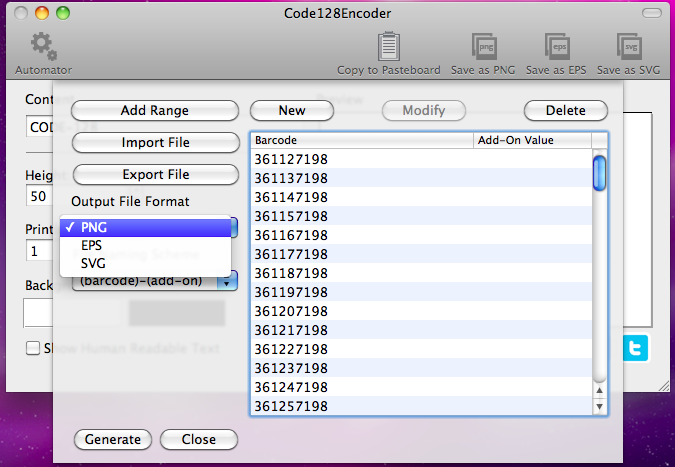Choose EPS from the output format menu

pyautogui.click(x=146, y=245)
